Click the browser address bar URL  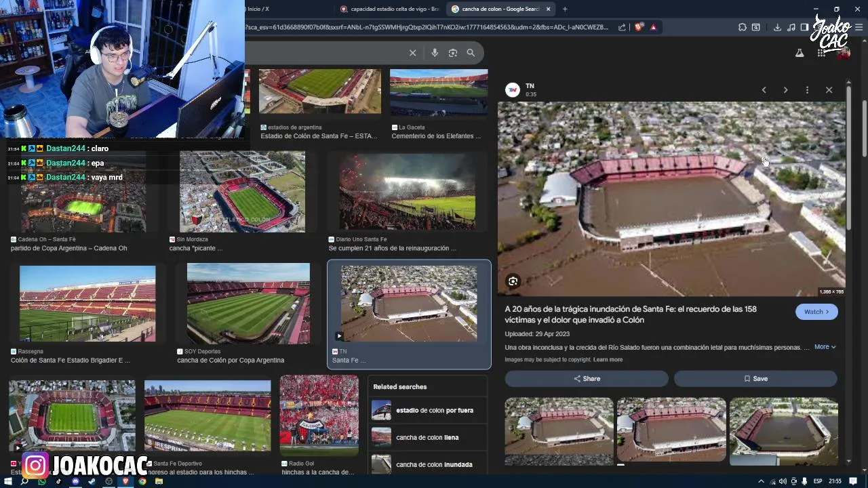pyautogui.click(x=427, y=27)
